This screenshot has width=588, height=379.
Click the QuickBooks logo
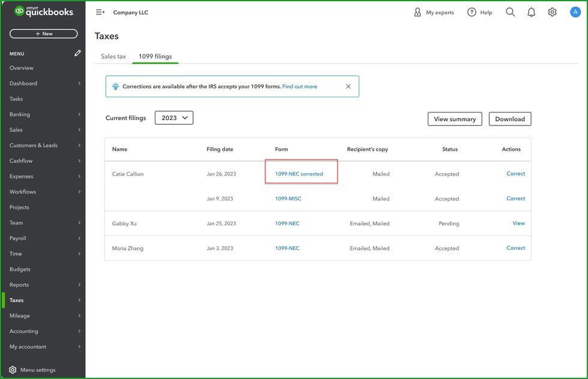tap(43, 12)
